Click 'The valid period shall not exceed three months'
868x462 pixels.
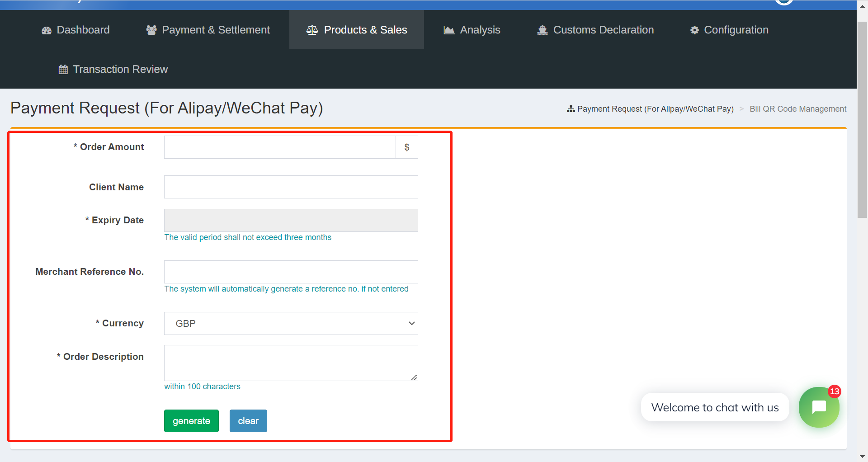pyautogui.click(x=248, y=237)
